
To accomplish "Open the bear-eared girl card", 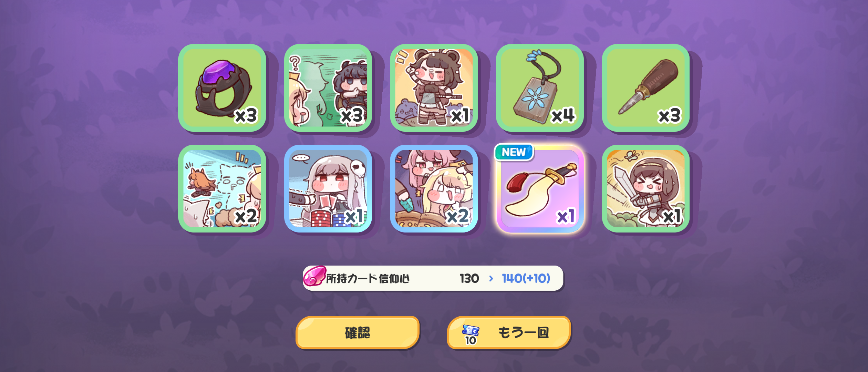I will 434,88.
